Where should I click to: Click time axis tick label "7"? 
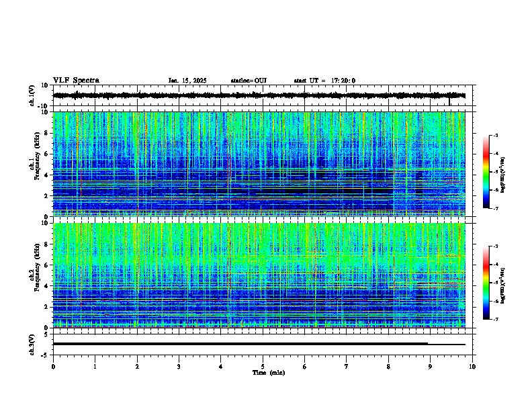[x=347, y=367]
